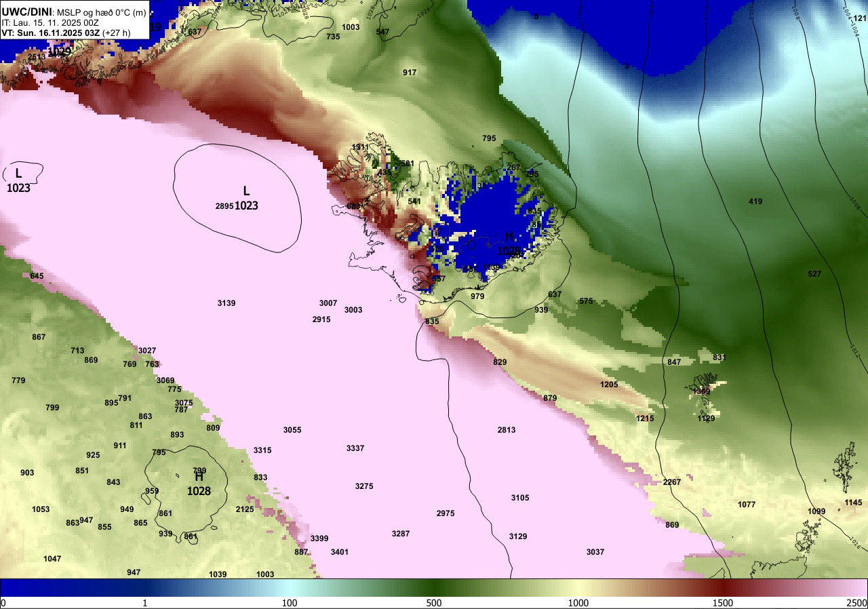Screen dimensions: 868x609
Task: Click the height value 1077
Action: click(747, 505)
